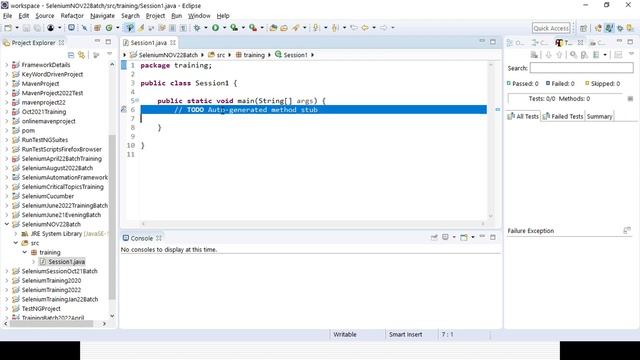Click the Previous Failure up arrow icon

[559, 55]
